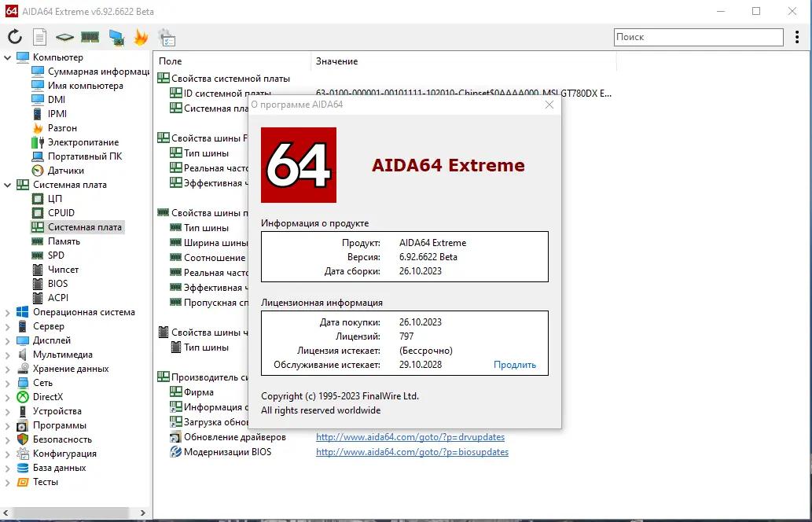Open the DirectX section in the sidebar

click(x=47, y=397)
